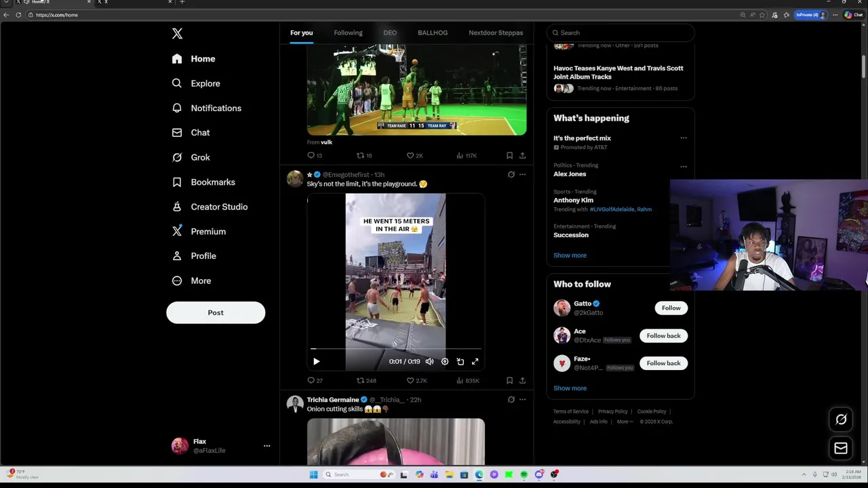The image size is (868, 488).
Task: Show more under Who to follow
Action: tap(570, 388)
